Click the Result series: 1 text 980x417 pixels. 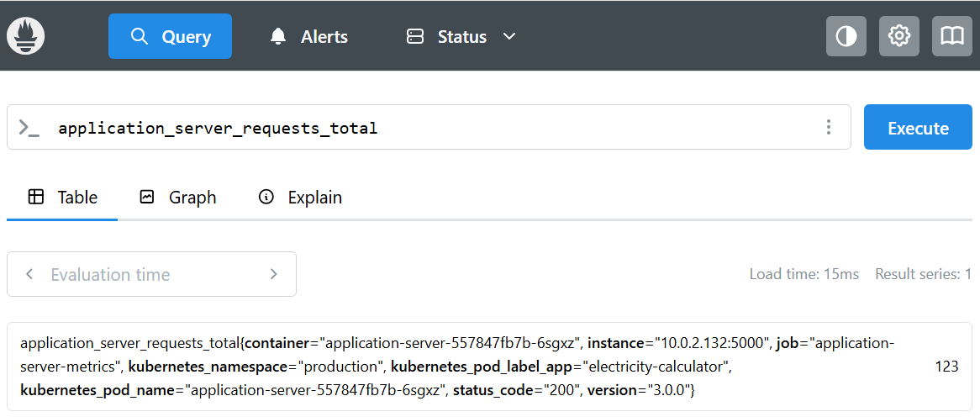click(x=923, y=274)
